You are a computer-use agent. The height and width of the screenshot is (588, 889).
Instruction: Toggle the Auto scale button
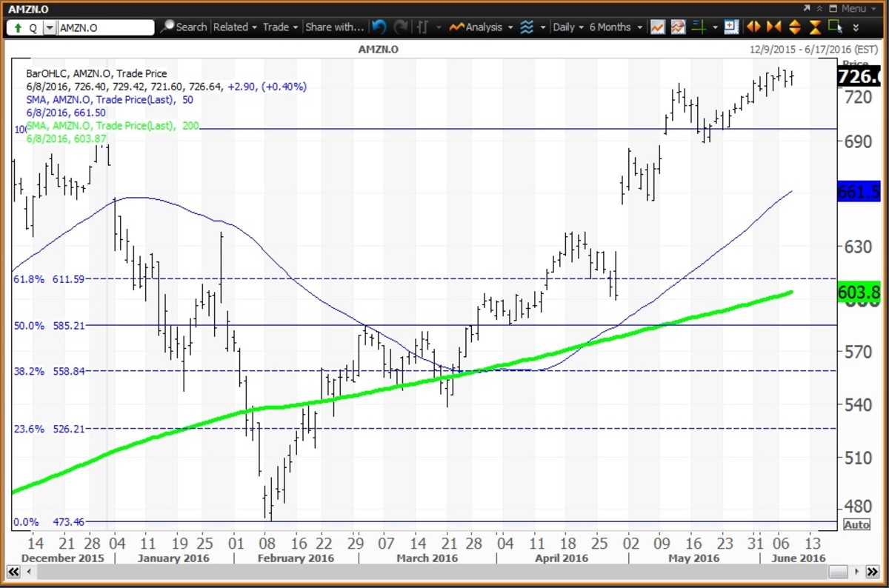pyautogui.click(x=856, y=525)
